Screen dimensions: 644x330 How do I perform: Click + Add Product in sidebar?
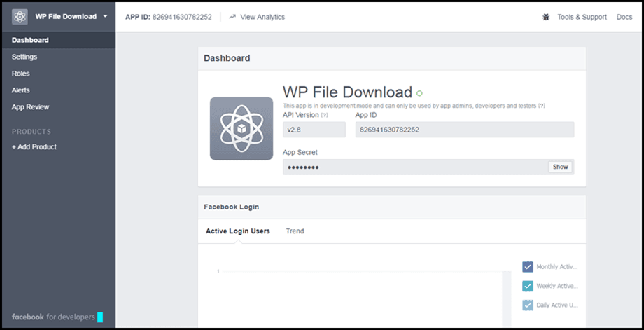[x=34, y=147]
